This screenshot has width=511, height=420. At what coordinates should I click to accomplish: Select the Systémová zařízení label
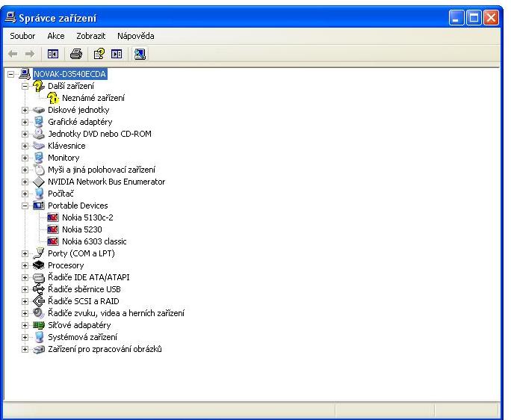tap(82, 337)
